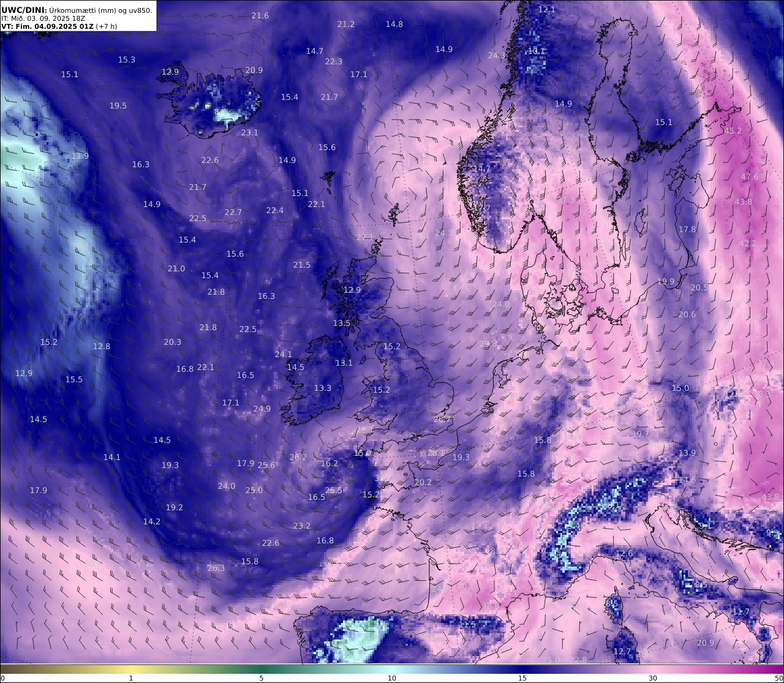This screenshot has width=784, height=683.
Task: Click colour scale tick label '5'
Action: [262, 678]
